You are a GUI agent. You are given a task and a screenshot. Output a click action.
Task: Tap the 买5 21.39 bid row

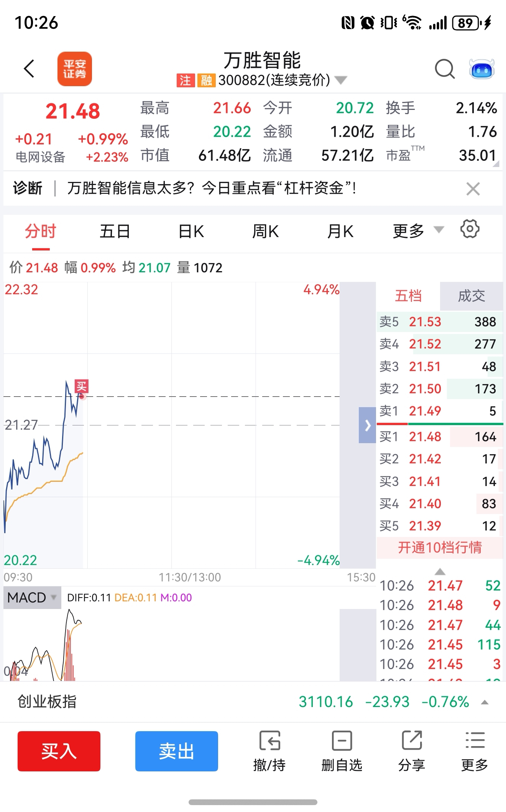pyautogui.click(x=440, y=526)
